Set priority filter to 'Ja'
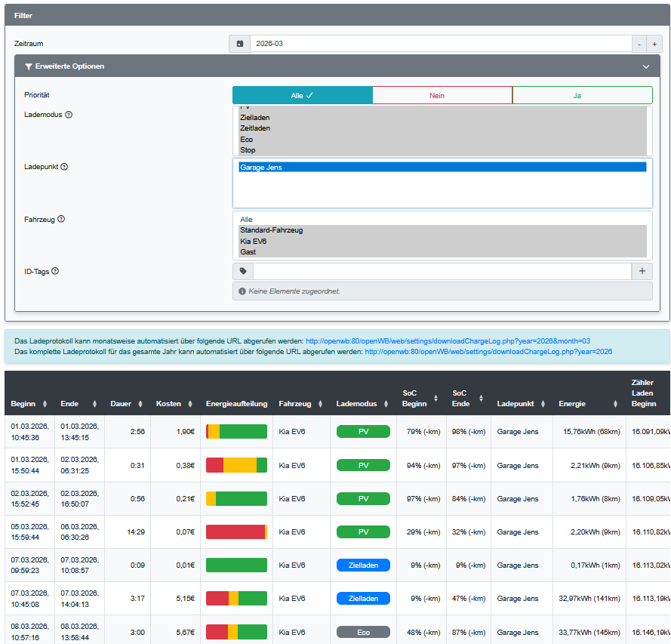 coord(582,95)
